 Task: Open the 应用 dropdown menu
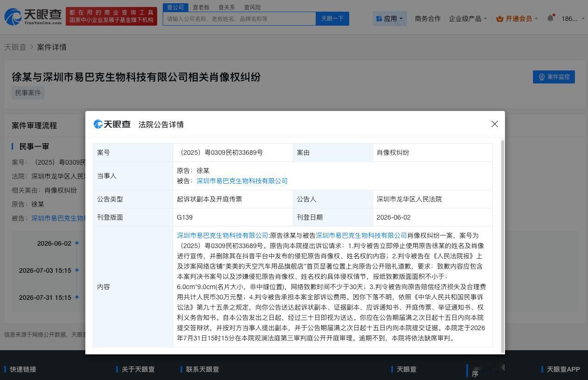click(x=390, y=19)
